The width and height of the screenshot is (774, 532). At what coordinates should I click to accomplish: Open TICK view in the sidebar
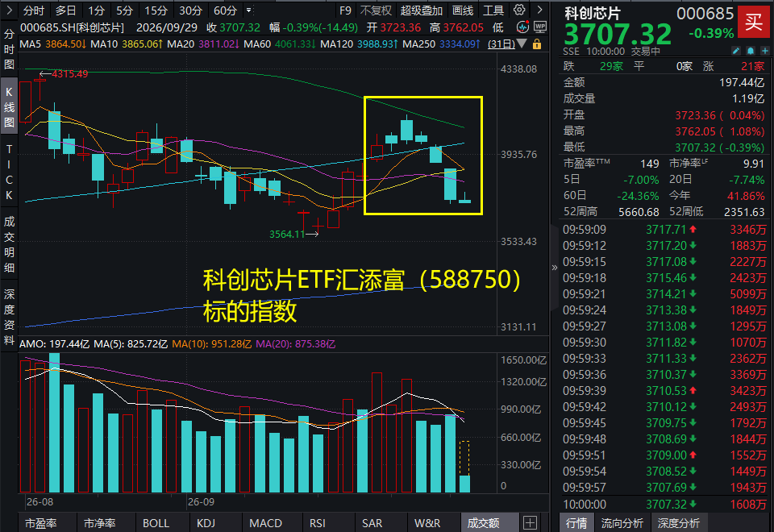coord(9,172)
